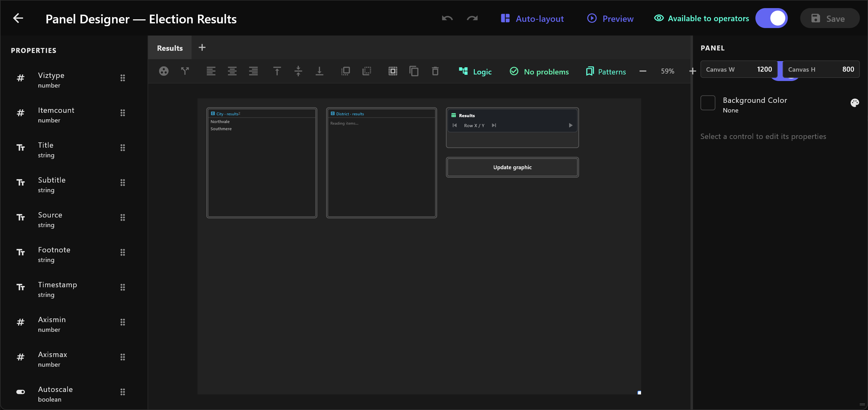The height and width of the screenshot is (410, 868).
Task: Align selected controls to horizontal center
Action: tap(232, 71)
